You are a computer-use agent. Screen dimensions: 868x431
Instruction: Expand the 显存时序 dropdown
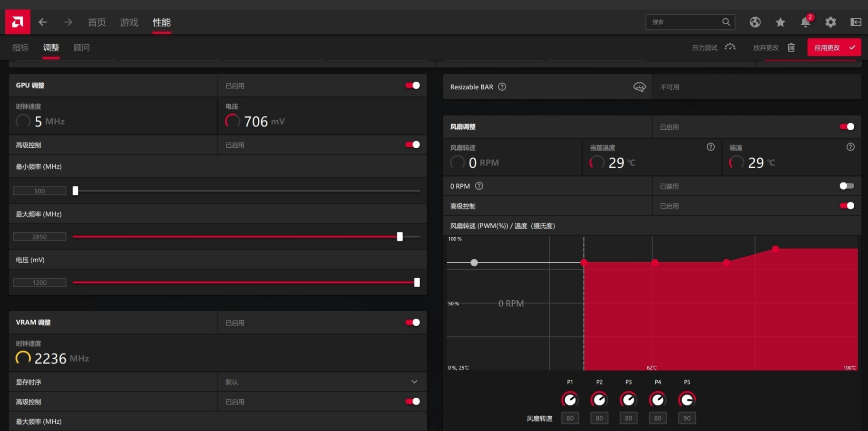(x=414, y=382)
